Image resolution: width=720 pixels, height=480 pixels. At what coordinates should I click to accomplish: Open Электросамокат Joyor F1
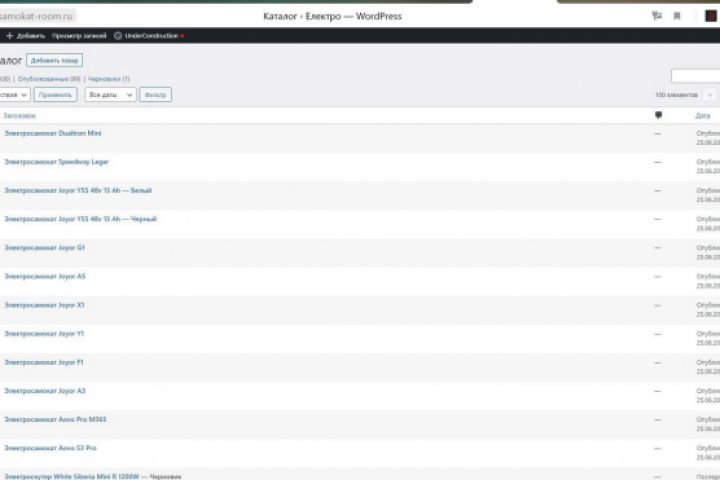pyautogui.click(x=44, y=362)
